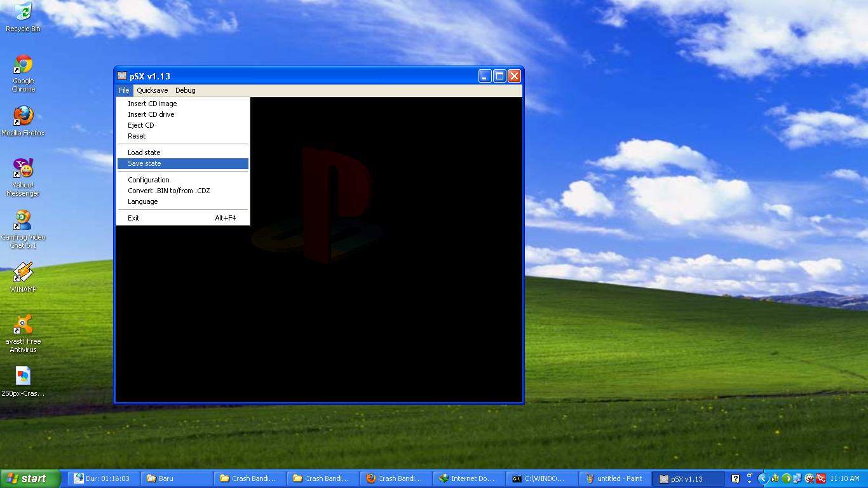Choose Insert CD drive menu entry

click(183, 114)
